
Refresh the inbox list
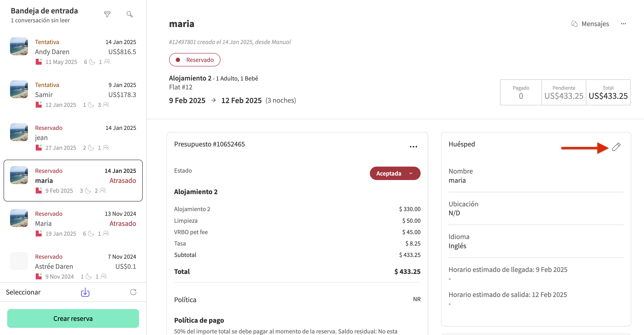click(133, 292)
